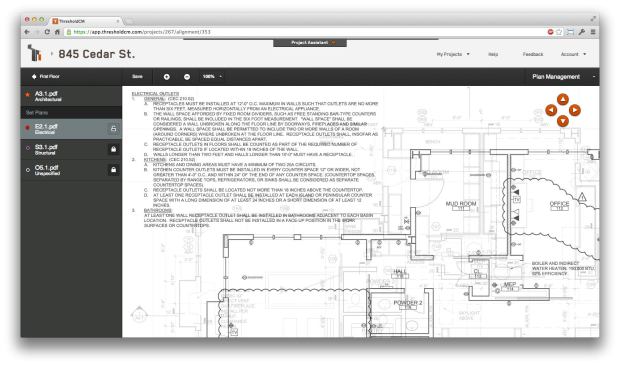
Task: Close the ThresholdCM browser tab
Action: click(x=118, y=21)
